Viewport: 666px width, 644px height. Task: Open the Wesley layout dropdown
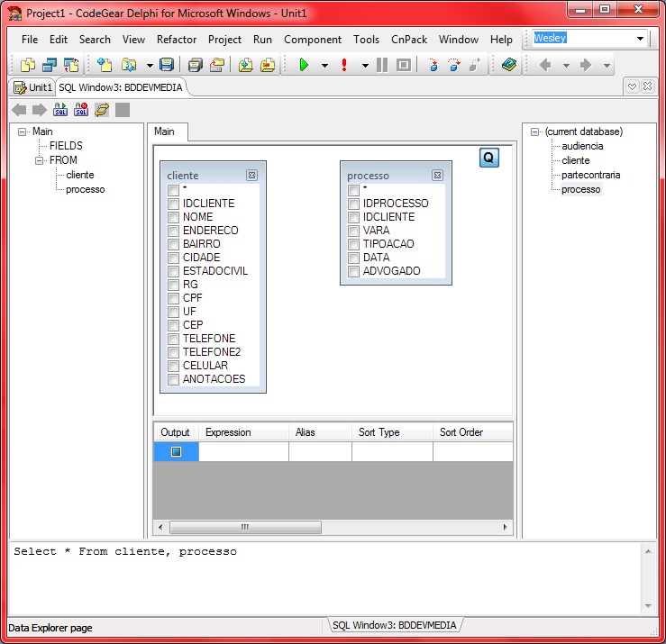tap(641, 39)
